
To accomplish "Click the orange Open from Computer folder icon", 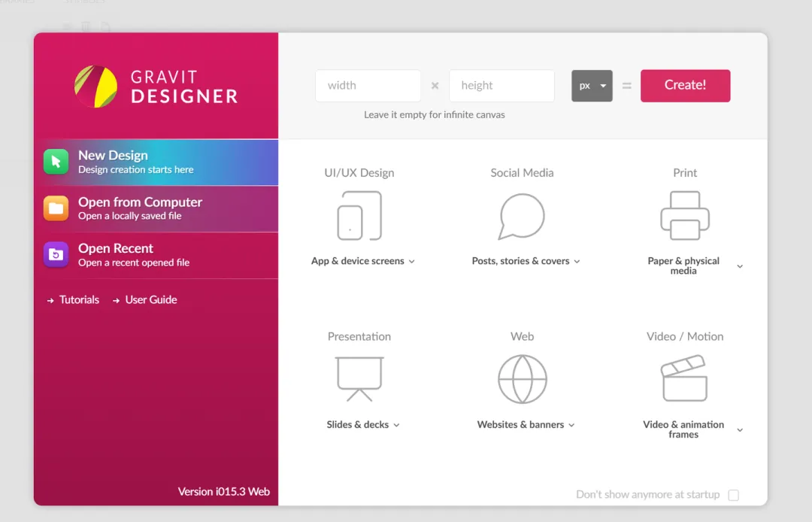I will click(x=56, y=208).
